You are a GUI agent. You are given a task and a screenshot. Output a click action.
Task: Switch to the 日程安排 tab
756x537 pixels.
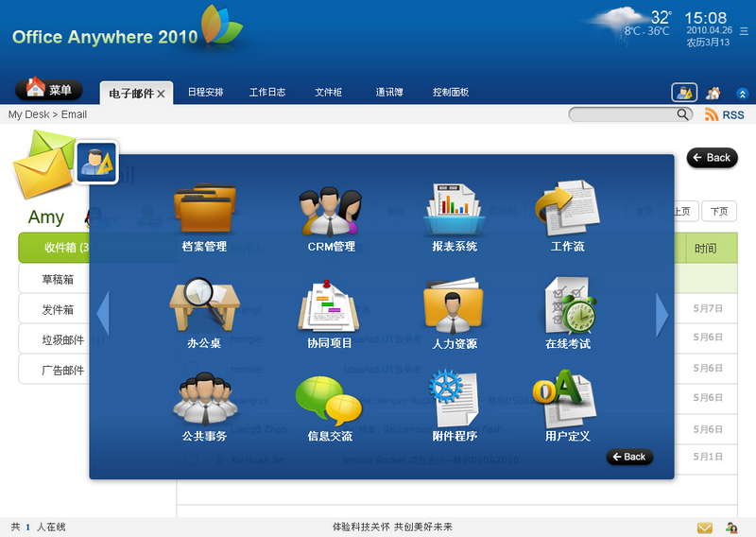(x=205, y=92)
